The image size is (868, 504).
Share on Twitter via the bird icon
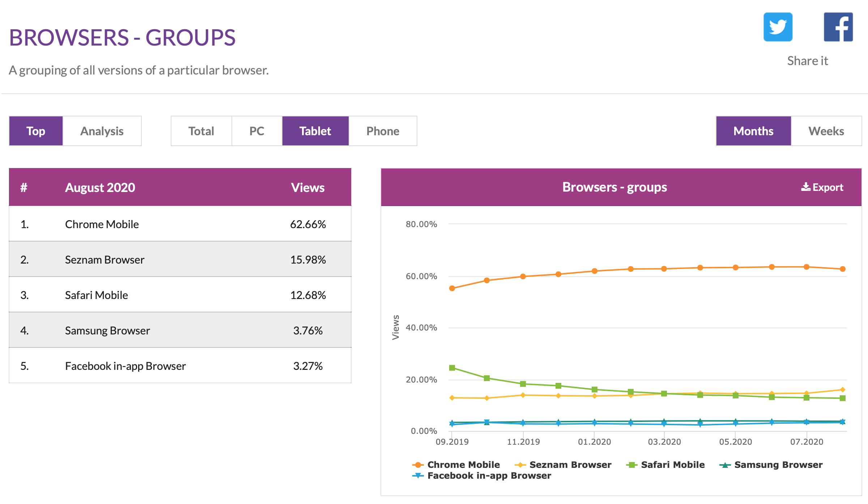[778, 27]
